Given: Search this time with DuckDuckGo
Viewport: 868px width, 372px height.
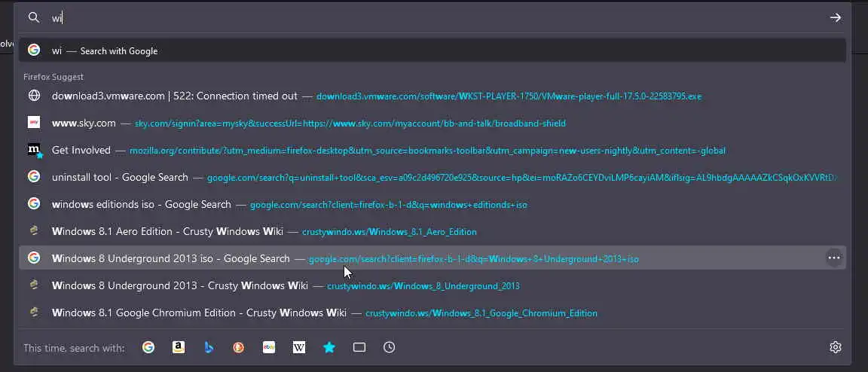Looking at the screenshot, I should tap(239, 347).
